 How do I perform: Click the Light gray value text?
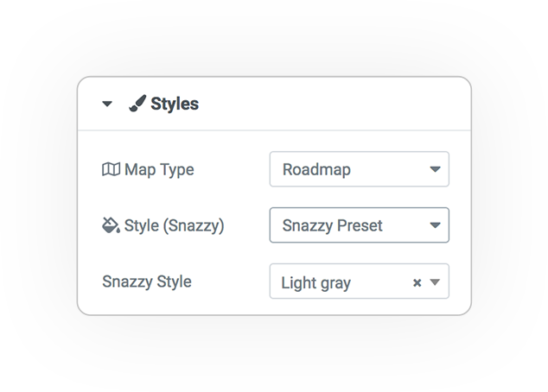pyautogui.click(x=316, y=283)
